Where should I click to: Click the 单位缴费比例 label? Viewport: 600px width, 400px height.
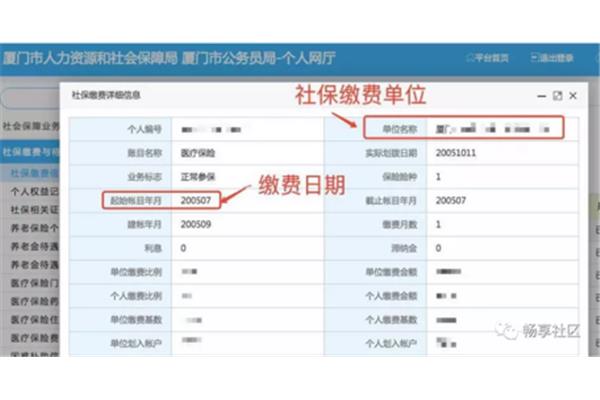pos(136,272)
